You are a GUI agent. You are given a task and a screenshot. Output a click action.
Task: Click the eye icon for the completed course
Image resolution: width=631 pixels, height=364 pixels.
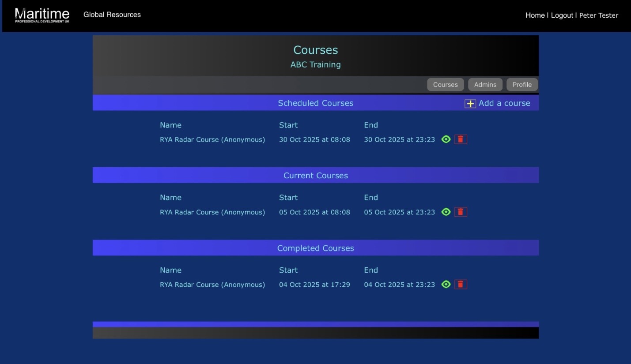pos(446,284)
